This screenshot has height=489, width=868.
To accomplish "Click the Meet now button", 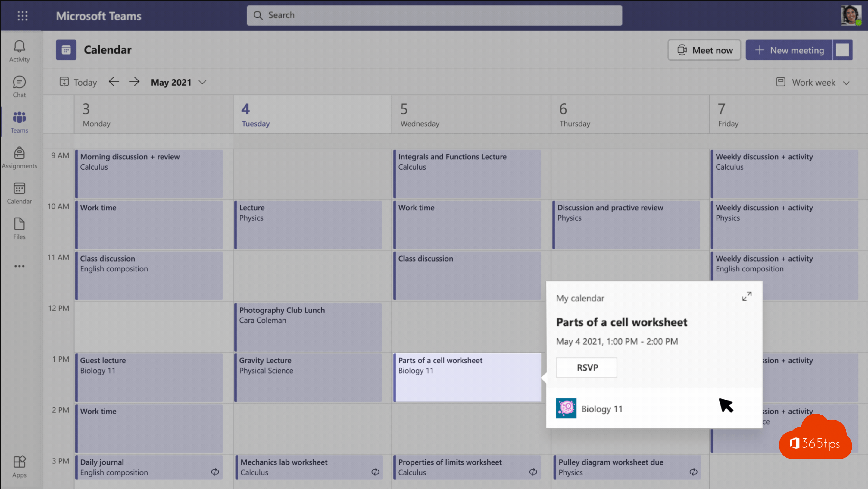I will pyautogui.click(x=704, y=50).
